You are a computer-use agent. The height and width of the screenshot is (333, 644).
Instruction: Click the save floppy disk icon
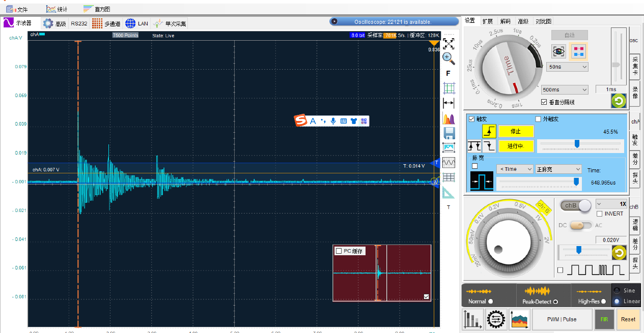pos(449,134)
